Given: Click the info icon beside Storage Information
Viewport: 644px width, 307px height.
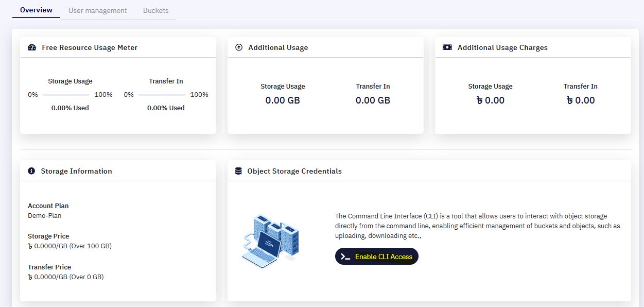Looking at the screenshot, I should [31, 171].
